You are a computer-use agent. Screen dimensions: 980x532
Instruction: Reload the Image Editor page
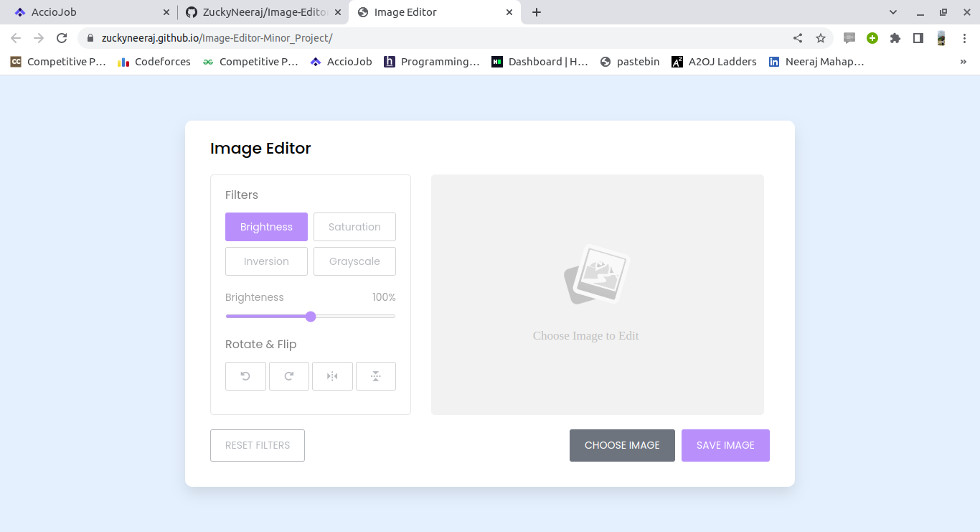[62, 38]
